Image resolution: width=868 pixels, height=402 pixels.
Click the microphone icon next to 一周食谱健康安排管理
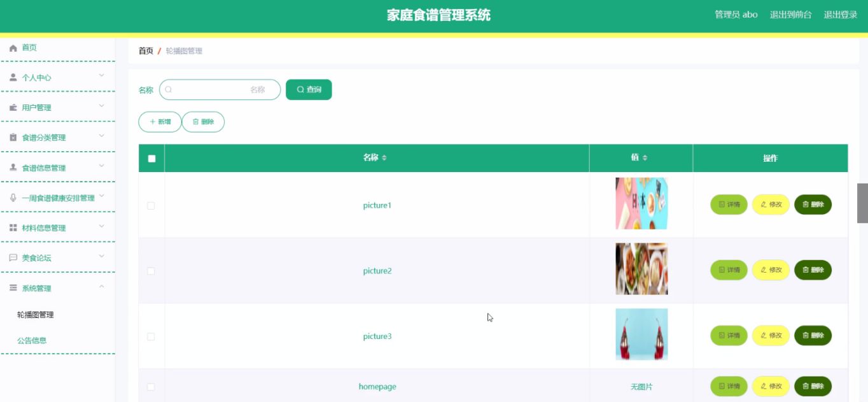13,198
